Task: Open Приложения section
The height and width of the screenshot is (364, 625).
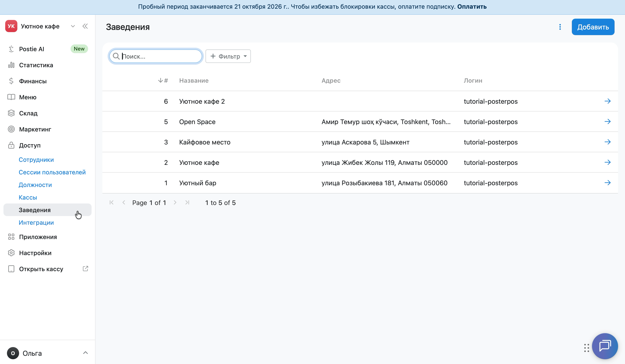Action: pos(38,237)
